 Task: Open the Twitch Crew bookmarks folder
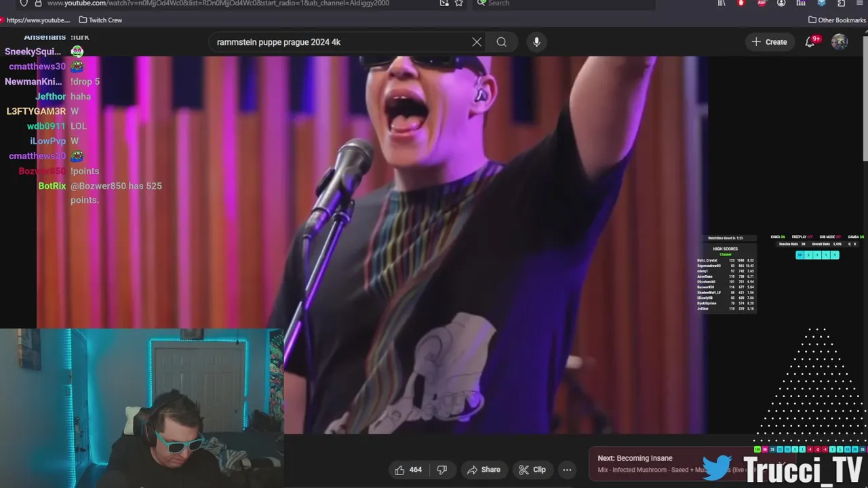[x=100, y=20]
